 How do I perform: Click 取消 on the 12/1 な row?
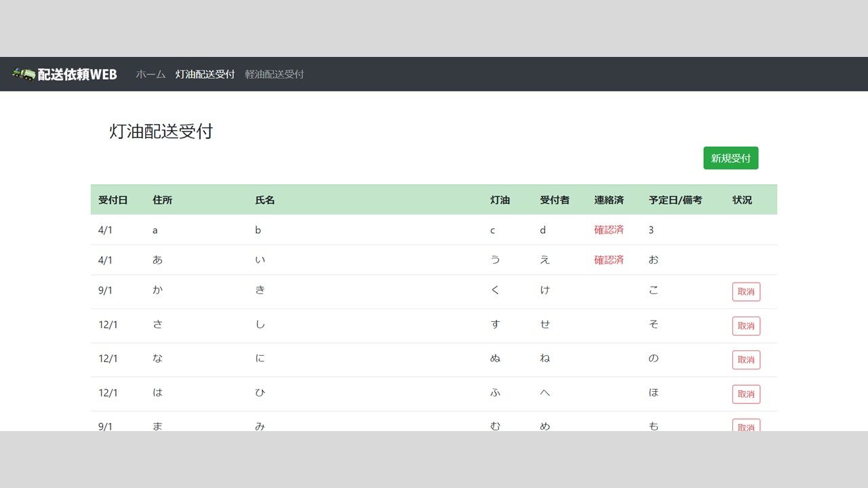(x=746, y=360)
